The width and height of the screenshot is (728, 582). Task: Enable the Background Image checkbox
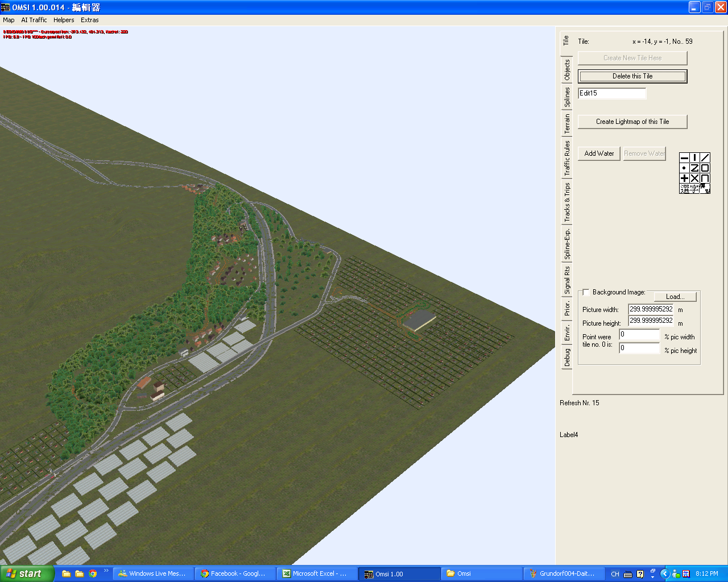point(586,292)
